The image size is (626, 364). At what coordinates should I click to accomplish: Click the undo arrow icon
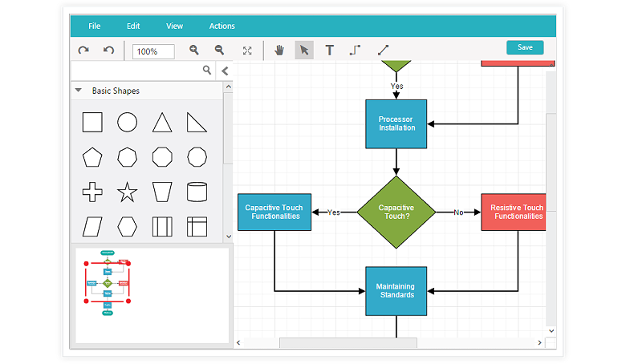108,51
